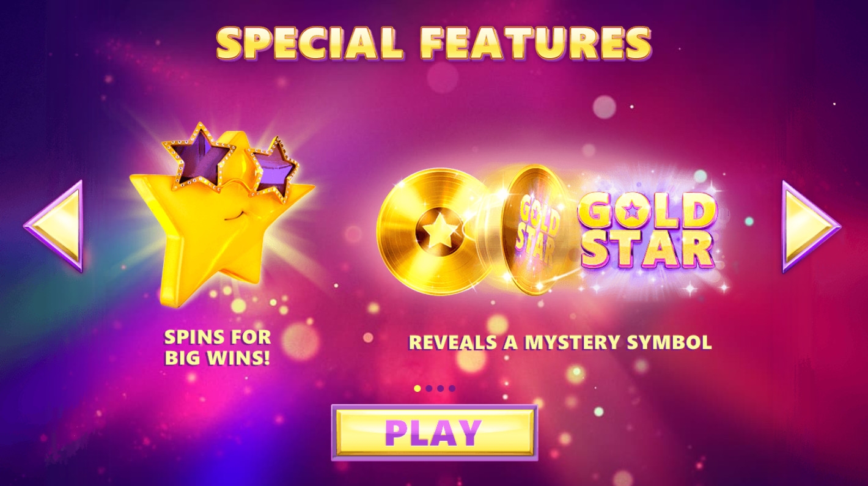The width and height of the screenshot is (868, 486).
Task: Switch to the second page dot
Action: [429, 388]
